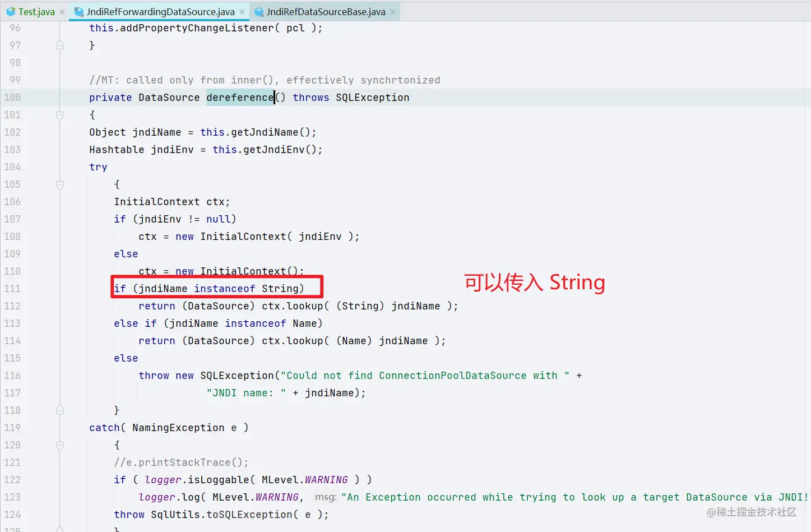
Task: Click line number 107 in the gutter
Action: [x=12, y=219]
